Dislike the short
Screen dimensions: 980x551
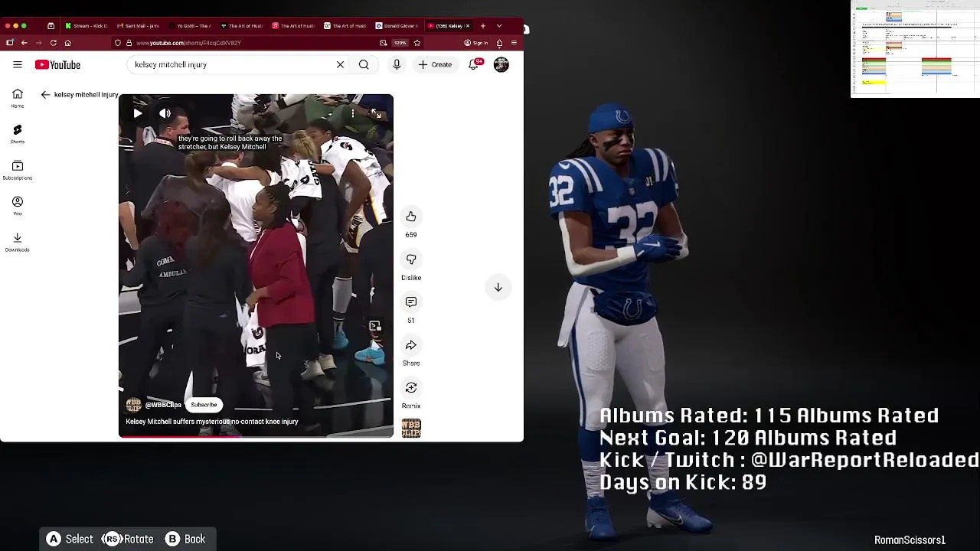click(x=411, y=260)
